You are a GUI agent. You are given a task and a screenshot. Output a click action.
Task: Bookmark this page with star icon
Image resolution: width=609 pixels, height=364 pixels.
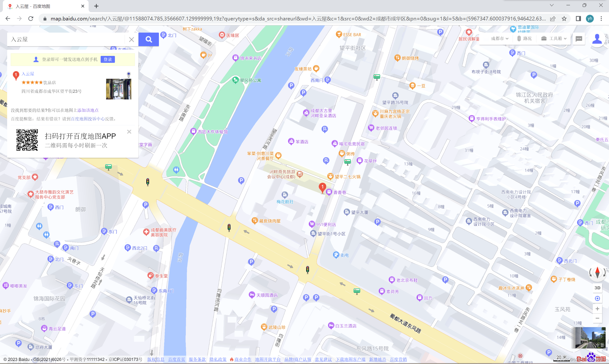pos(564,19)
